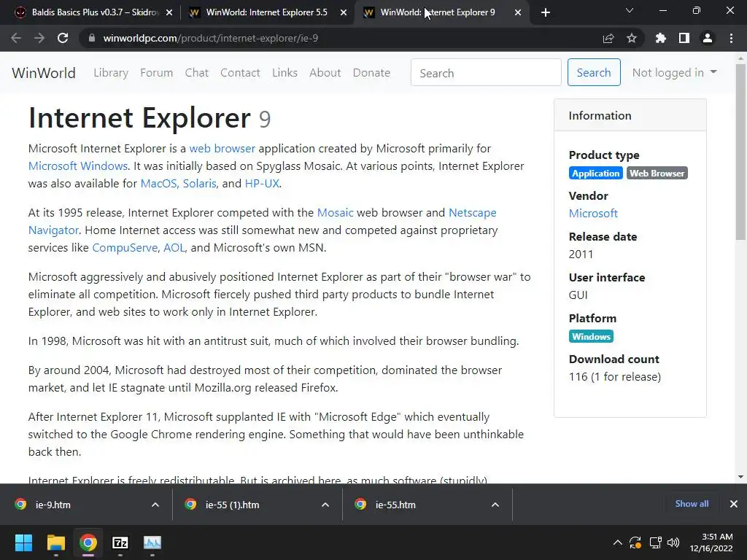The image size is (747, 560).
Task: Go forward using browser forward arrow
Action: (39, 38)
